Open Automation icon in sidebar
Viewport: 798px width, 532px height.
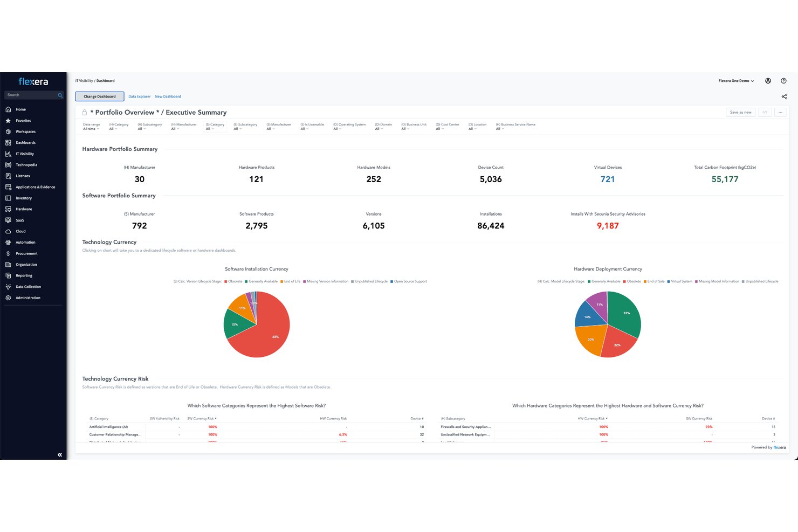pos(8,242)
